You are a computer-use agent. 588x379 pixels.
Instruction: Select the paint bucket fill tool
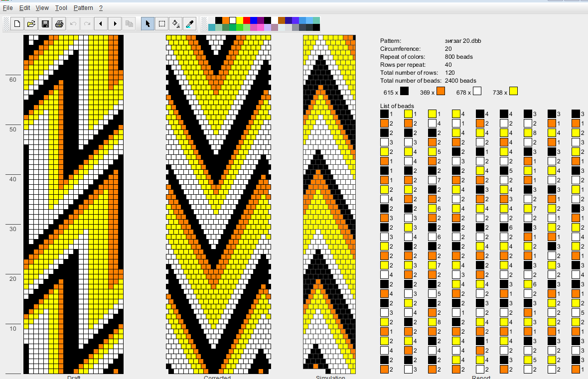pyautogui.click(x=176, y=24)
